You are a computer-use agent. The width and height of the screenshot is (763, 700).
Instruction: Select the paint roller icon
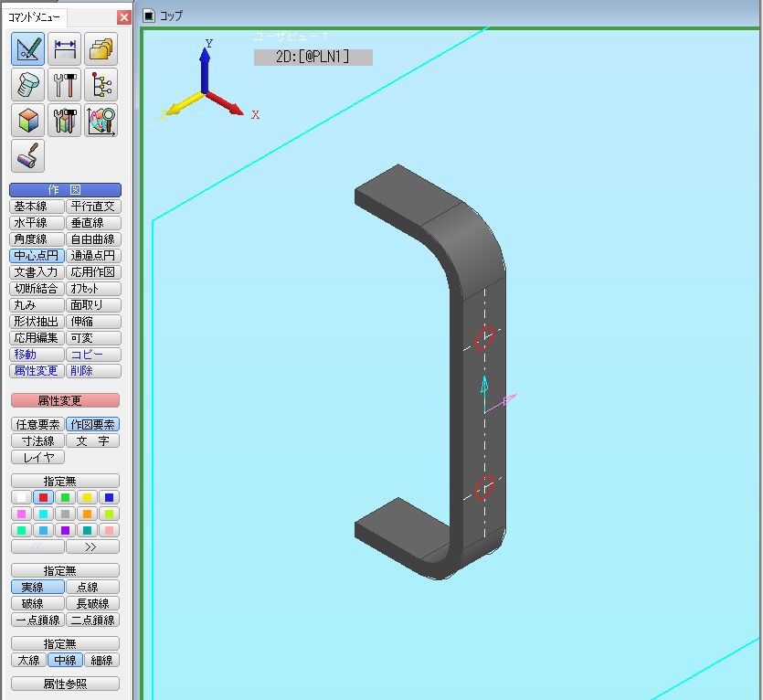pos(27,155)
